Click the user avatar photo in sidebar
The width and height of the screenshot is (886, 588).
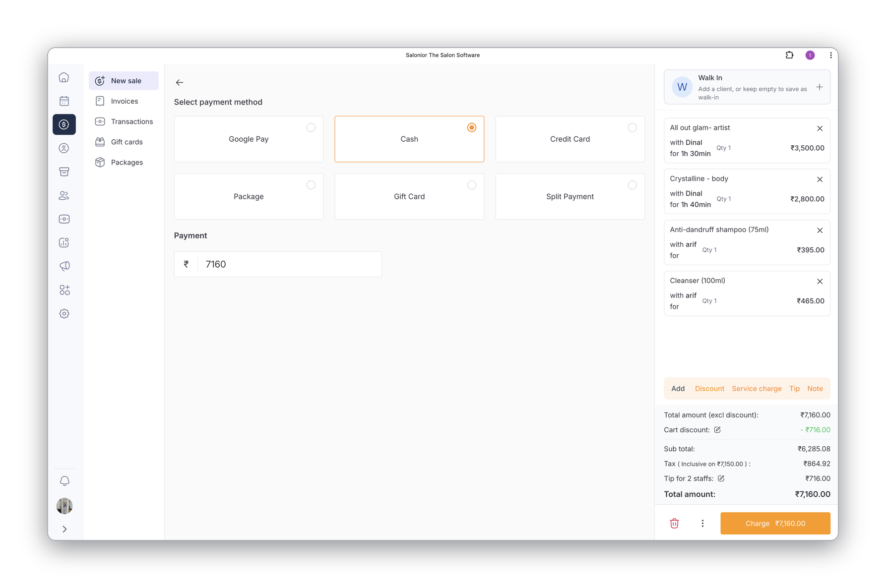(64, 506)
